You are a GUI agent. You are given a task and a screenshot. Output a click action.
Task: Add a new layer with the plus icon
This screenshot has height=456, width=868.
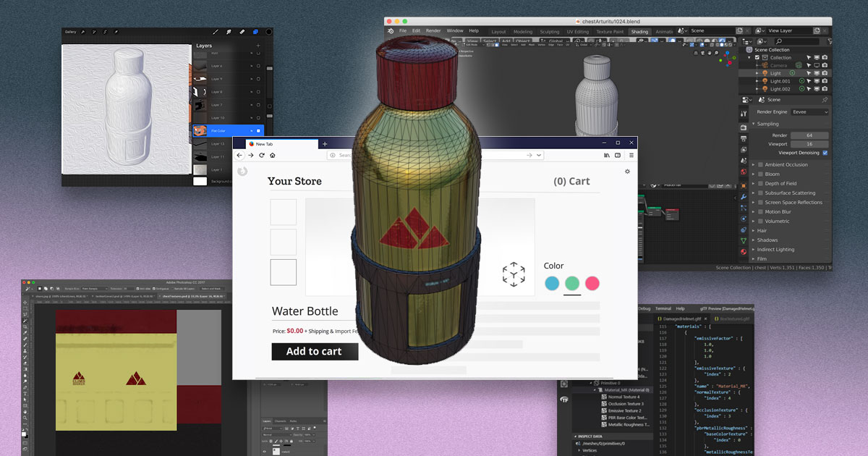click(x=258, y=45)
